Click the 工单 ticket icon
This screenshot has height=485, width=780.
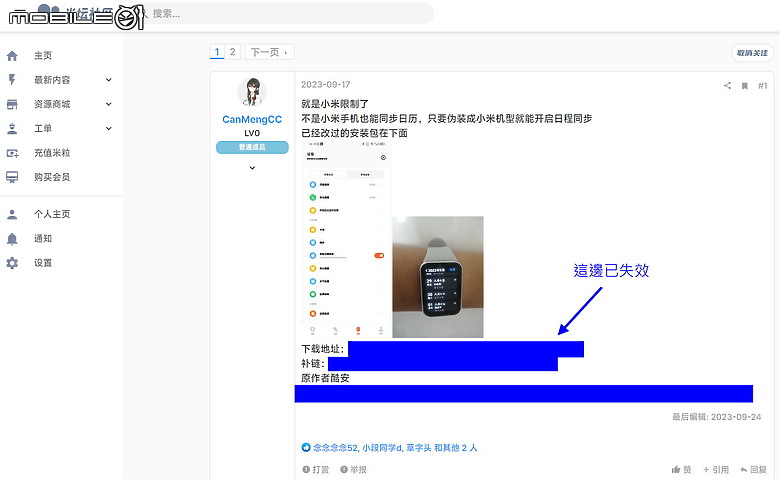pyautogui.click(x=12, y=128)
